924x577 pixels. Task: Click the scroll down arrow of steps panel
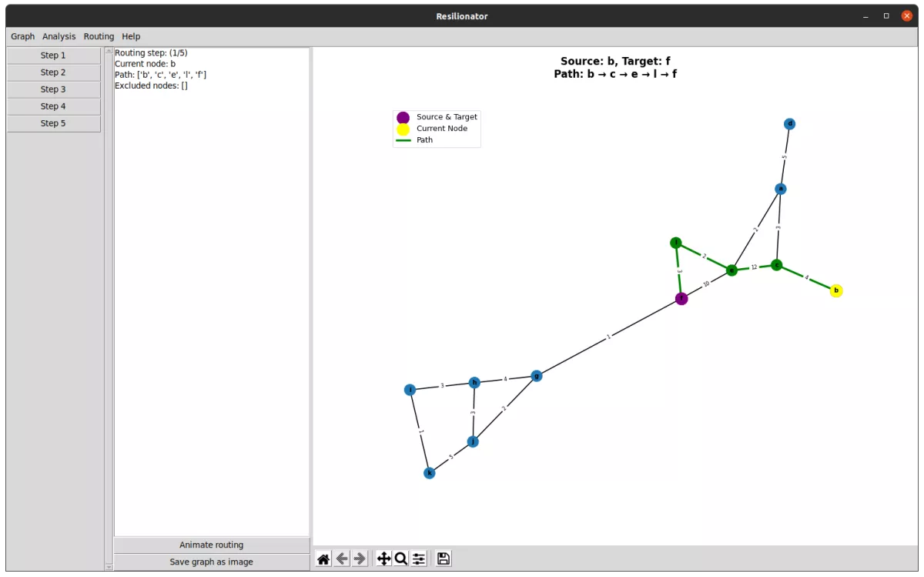pyautogui.click(x=109, y=566)
